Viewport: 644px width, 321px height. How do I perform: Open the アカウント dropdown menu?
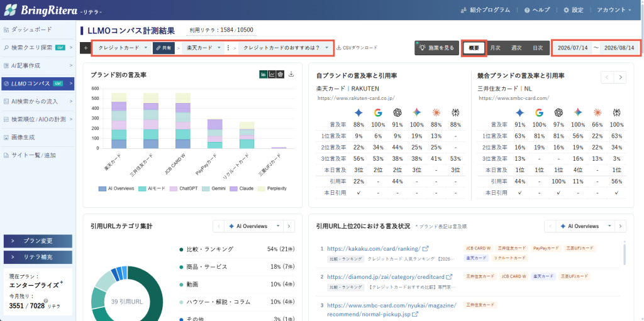click(x=614, y=10)
